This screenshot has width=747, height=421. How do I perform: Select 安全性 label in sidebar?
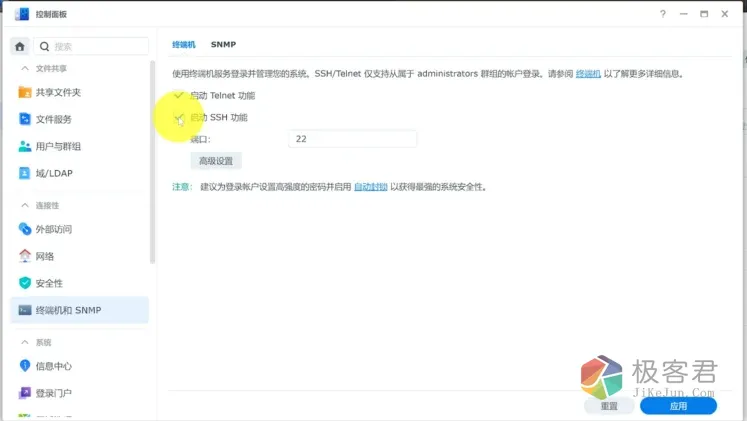(x=49, y=283)
